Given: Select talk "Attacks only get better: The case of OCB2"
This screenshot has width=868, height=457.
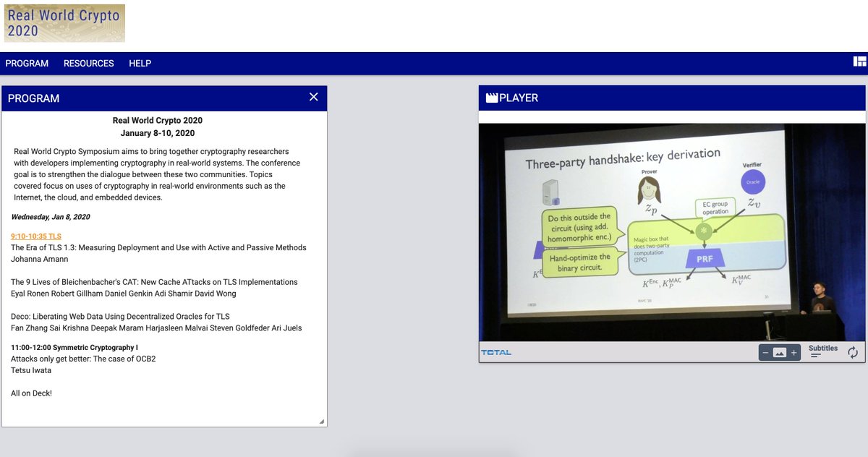Looking at the screenshot, I should point(83,359).
